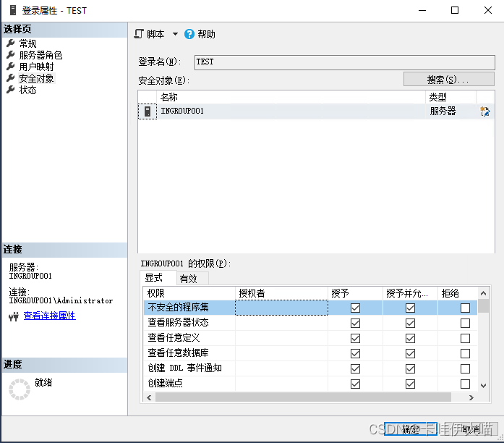
Task: Open the 常规 page
Action: point(27,43)
